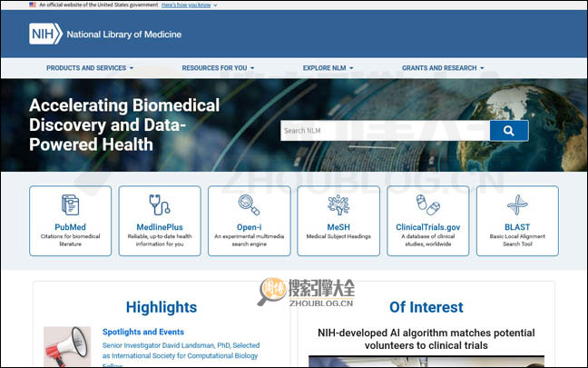588x368 pixels.
Task: Click 'An experimental multimedia search engine' text
Action: click(x=249, y=240)
